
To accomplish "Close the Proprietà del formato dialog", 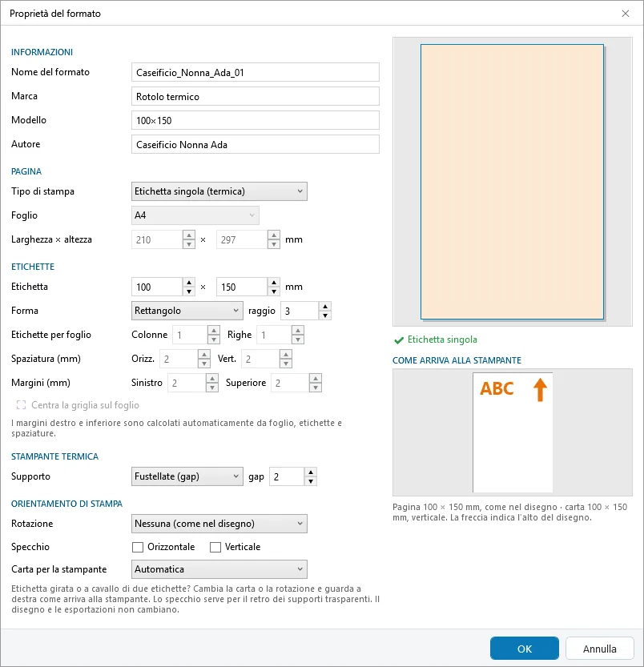I will pos(625,14).
